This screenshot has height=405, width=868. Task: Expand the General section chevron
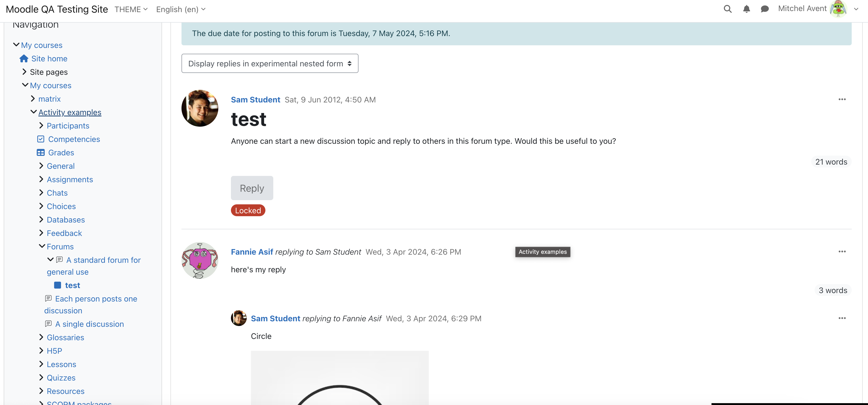point(41,166)
